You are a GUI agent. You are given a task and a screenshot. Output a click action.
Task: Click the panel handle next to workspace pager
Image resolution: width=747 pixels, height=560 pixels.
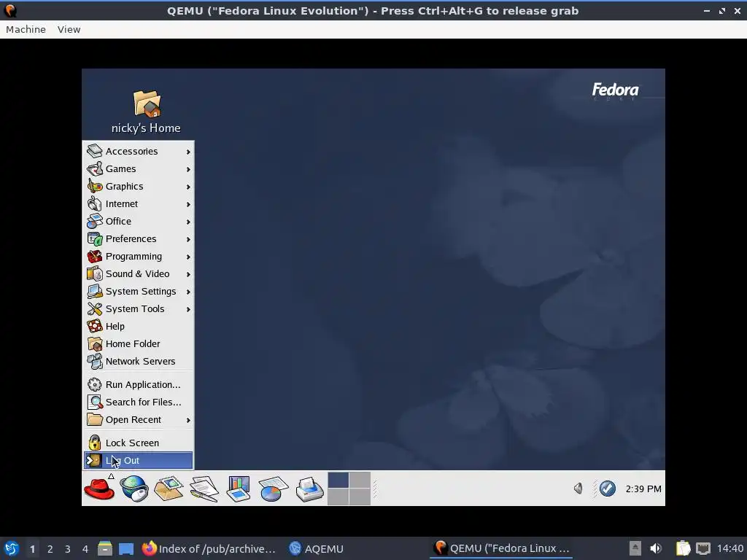375,489
